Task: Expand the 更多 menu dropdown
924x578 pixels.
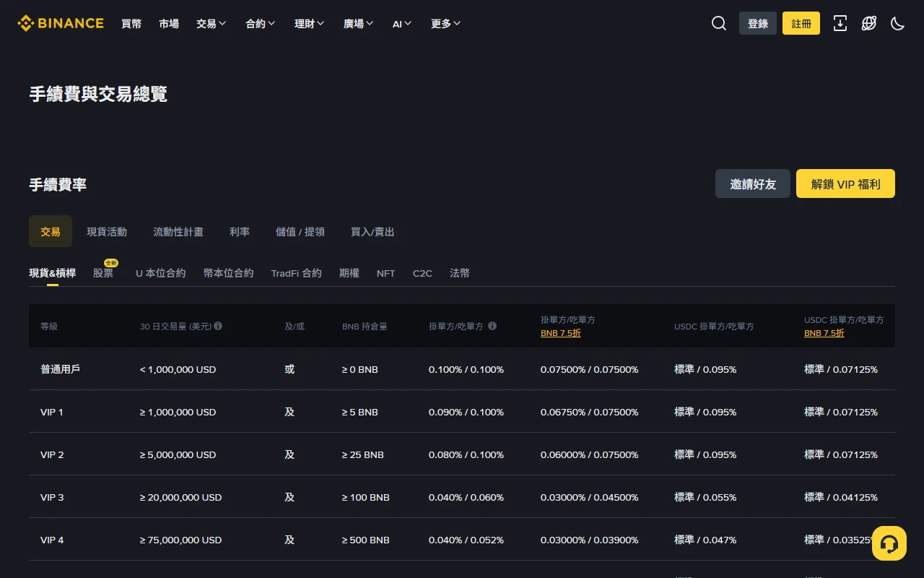Action: 446,24
